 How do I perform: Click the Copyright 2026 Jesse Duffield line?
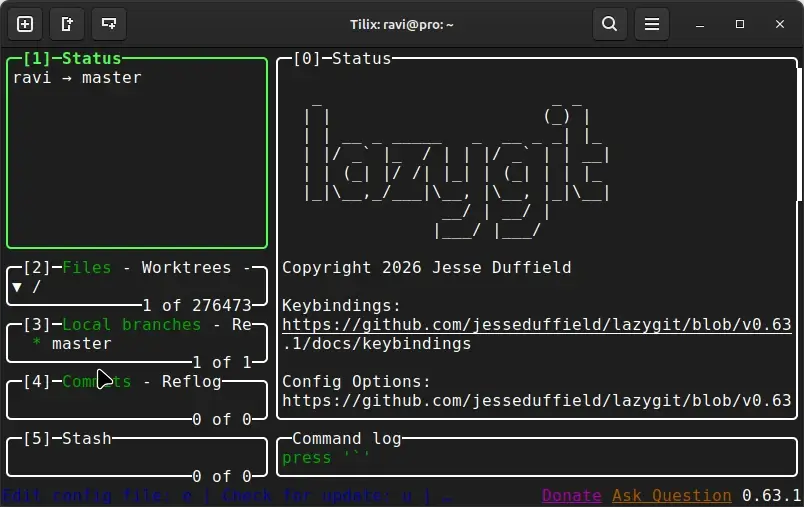click(x=426, y=268)
